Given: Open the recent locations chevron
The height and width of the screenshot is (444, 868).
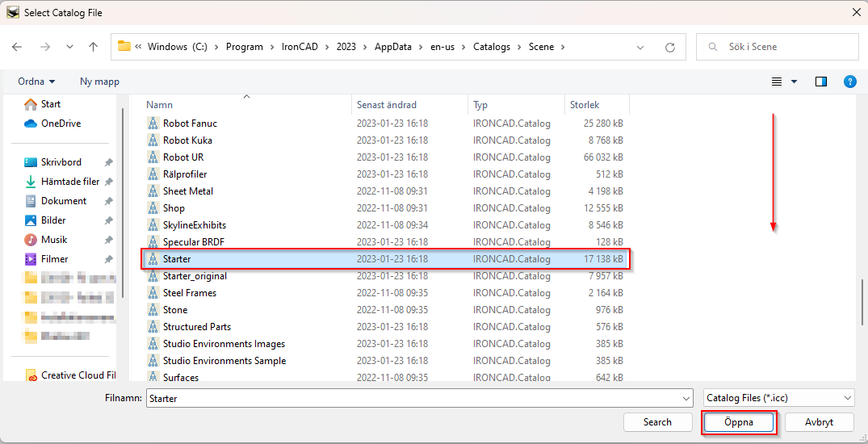Looking at the screenshot, I should click(x=69, y=47).
